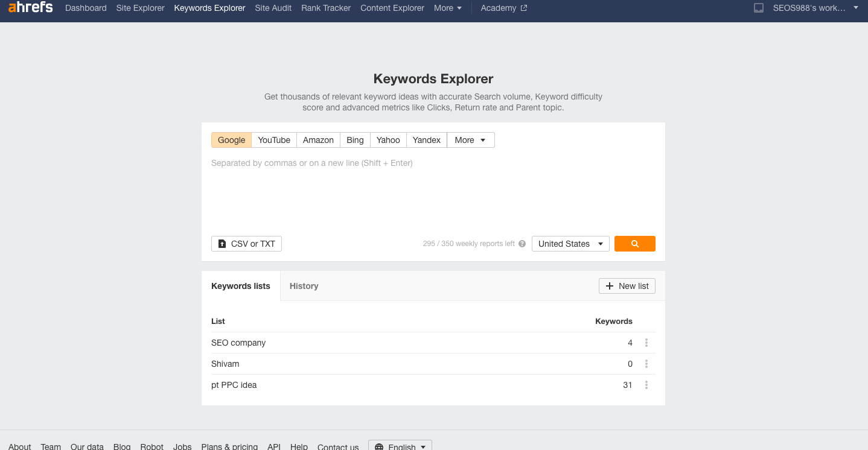The width and height of the screenshot is (868, 450).
Task: Open the Robot footer link
Action: tap(152, 446)
